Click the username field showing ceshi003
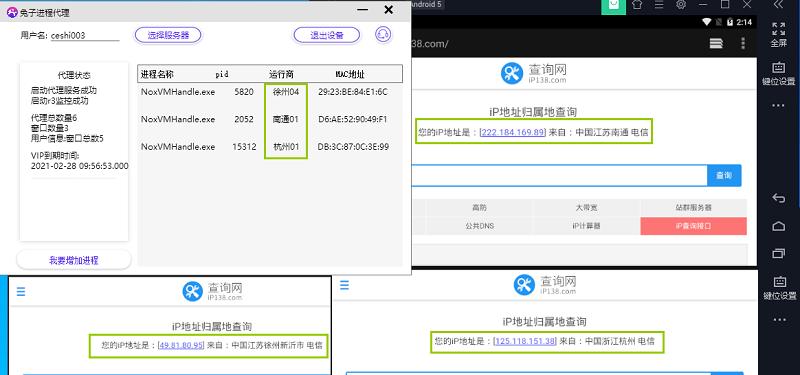 pos(85,36)
